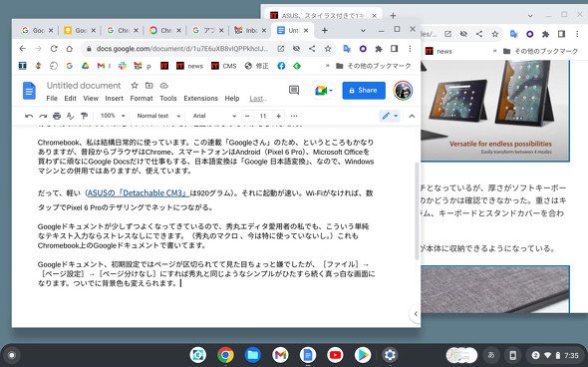Viewport: 588px width, 367px height.
Task: Toggle the side panel icon in Chrome
Action: [394, 49]
